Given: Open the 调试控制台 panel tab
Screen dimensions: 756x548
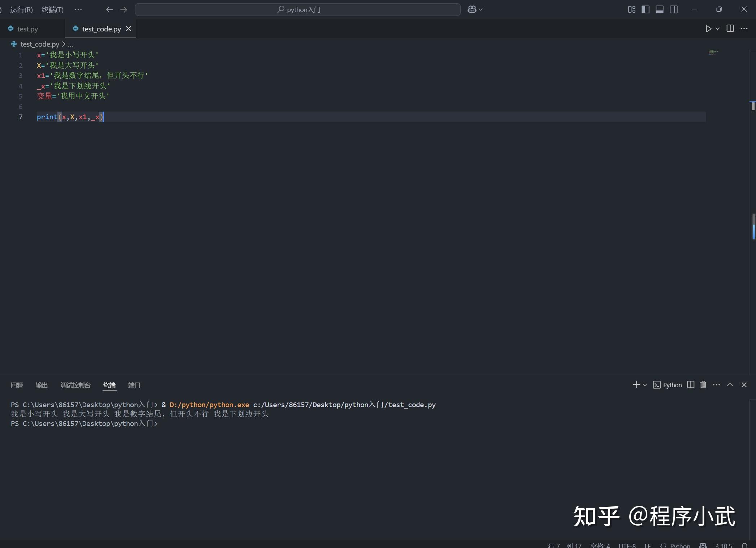Looking at the screenshot, I should point(75,385).
